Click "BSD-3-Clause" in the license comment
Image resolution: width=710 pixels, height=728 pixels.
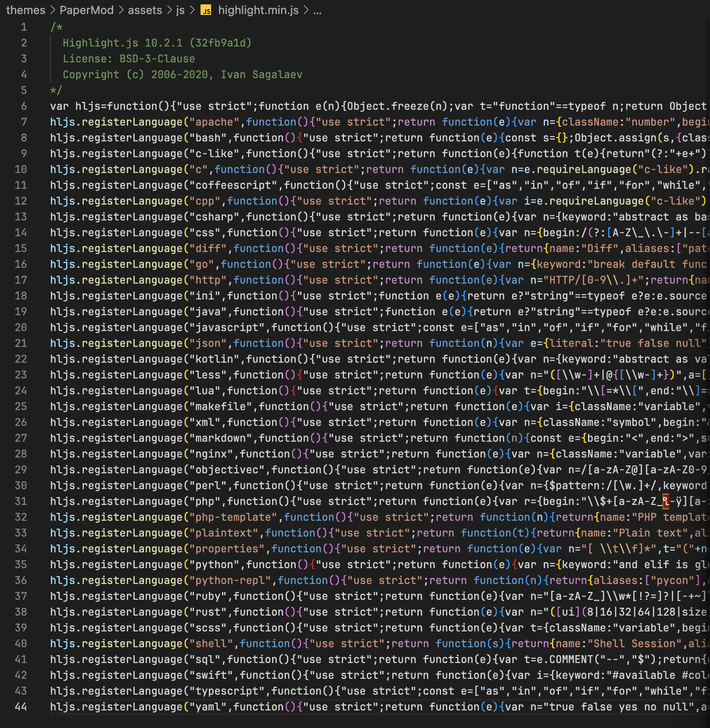tap(157, 58)
